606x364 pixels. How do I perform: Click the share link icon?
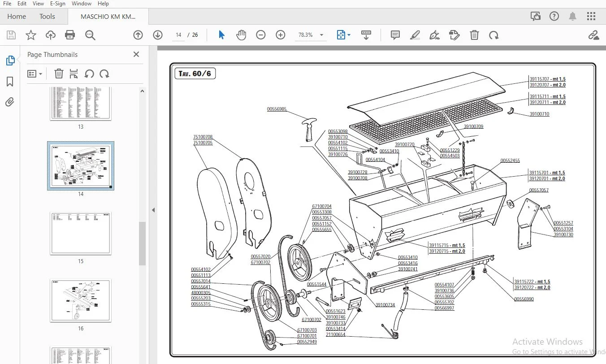tap(594, 35)
